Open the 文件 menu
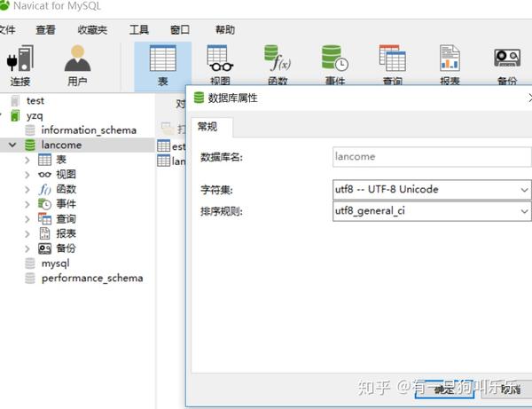532x409 pixels. (7, 30)
